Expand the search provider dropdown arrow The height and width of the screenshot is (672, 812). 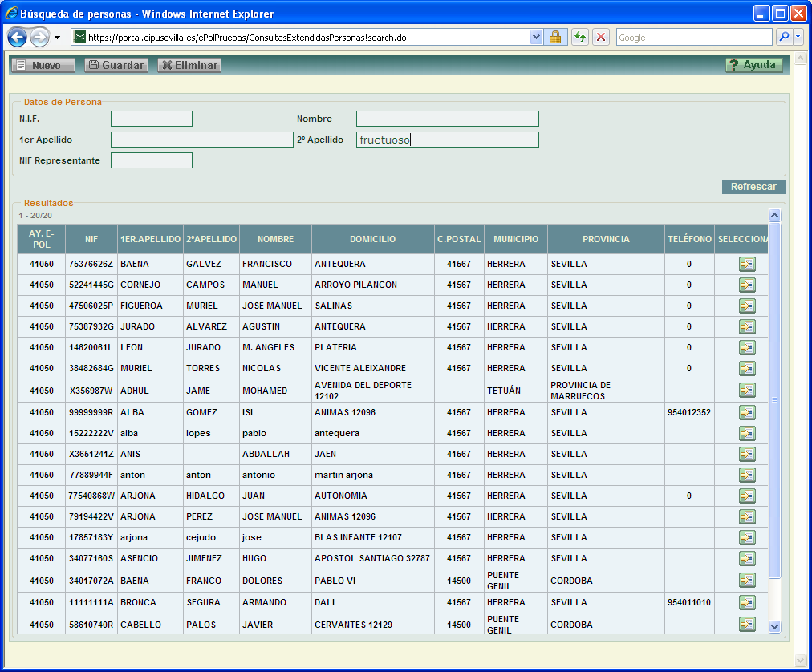click(798, 38)
